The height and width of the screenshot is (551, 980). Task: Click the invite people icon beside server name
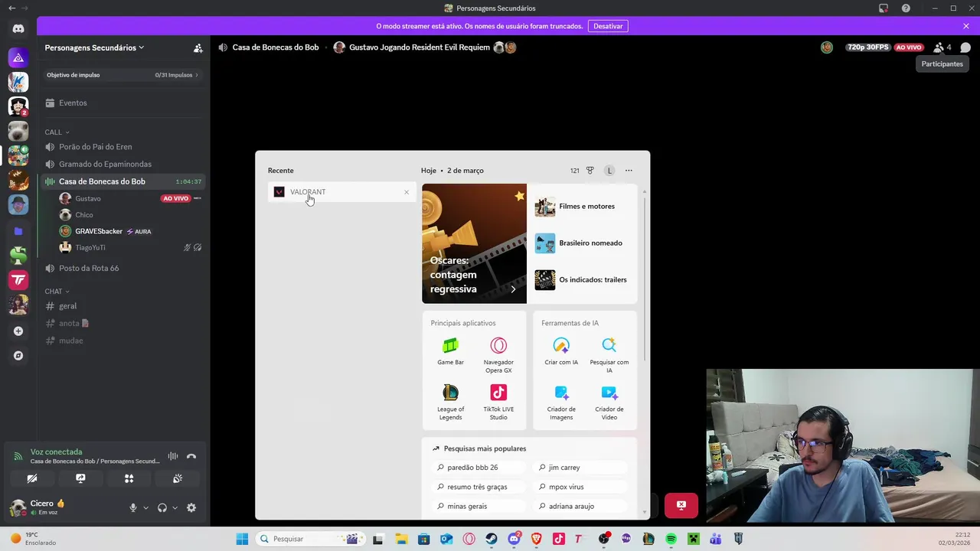[198, 47]
